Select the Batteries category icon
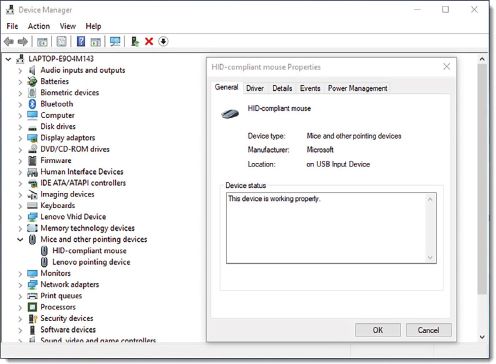Screen dimensions: 496x364 [32, 81]
